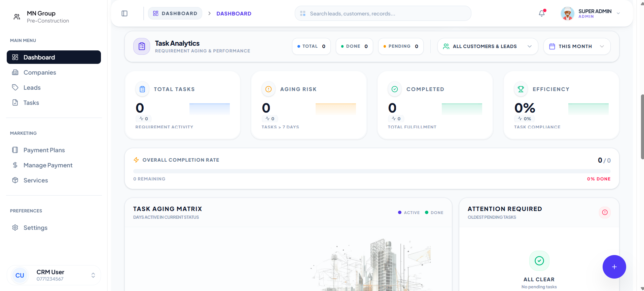Open the Dashboard menu item
This screenshot has width=644, height=291.
pyautogui.click(x=54, y=57)
